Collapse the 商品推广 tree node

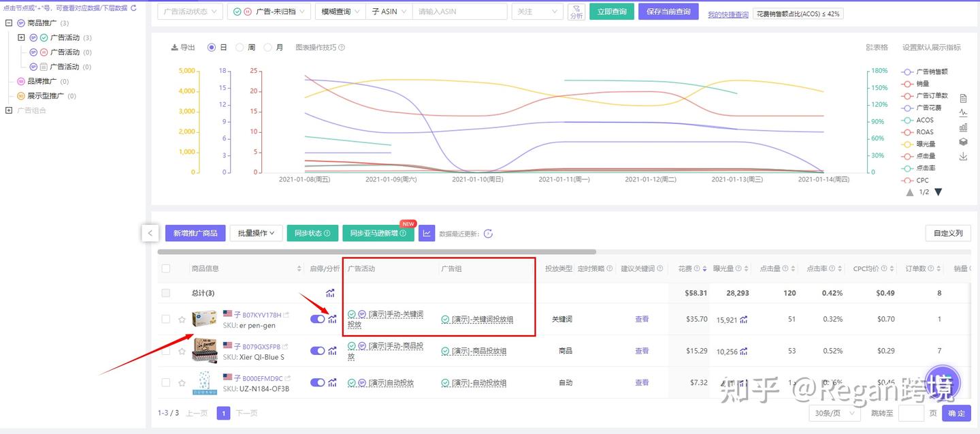[9, 23]
